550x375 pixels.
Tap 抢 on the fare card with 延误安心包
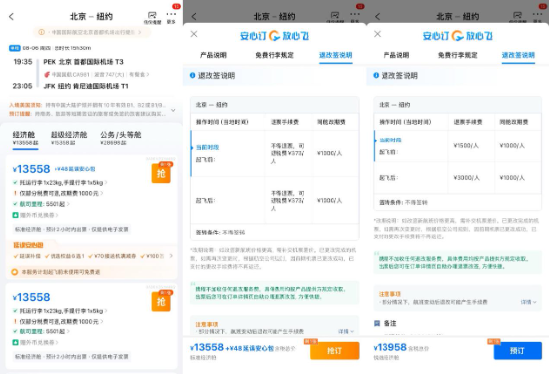coord(161,173)
